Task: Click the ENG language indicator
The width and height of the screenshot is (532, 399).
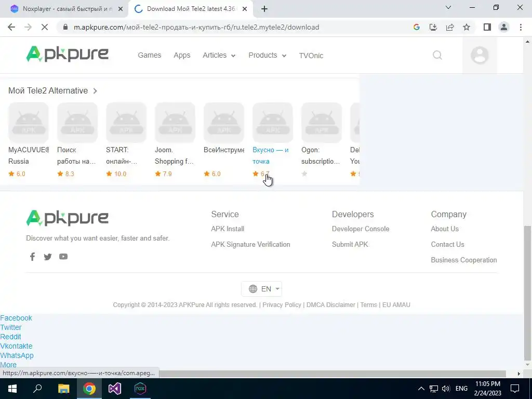Action: [x=461, y=389]
